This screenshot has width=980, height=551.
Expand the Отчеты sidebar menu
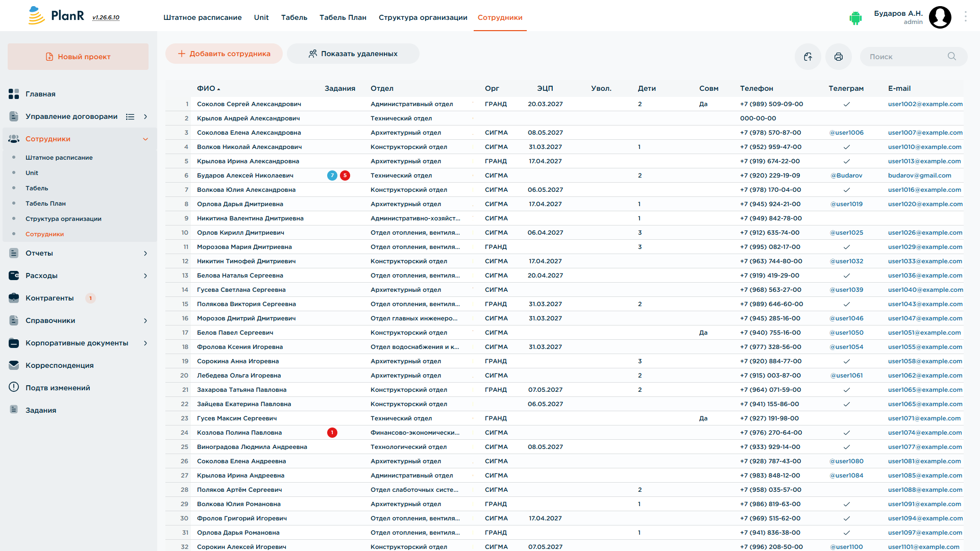pos(145,254)
